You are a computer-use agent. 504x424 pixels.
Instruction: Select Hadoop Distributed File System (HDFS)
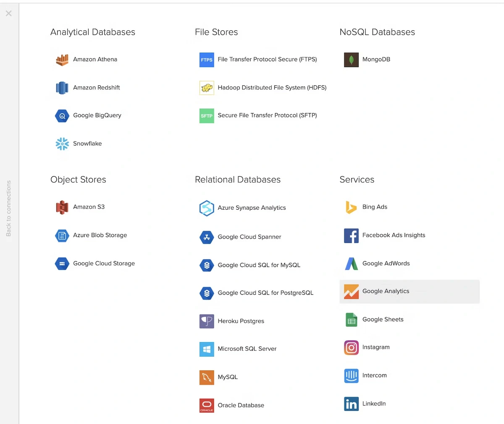click(272, 87)
